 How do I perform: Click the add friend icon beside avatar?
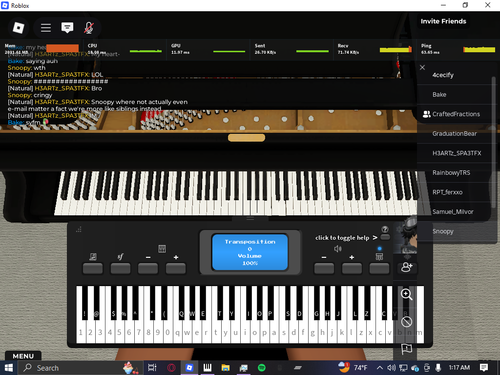(x=407, y=267)
